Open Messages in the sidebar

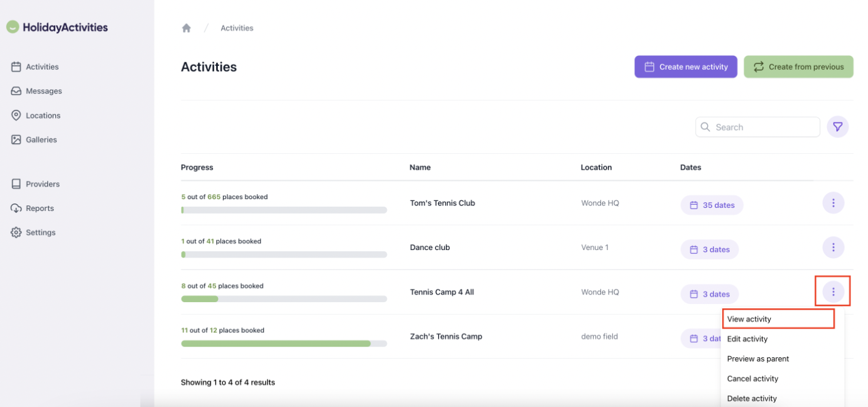pos(43,91)
